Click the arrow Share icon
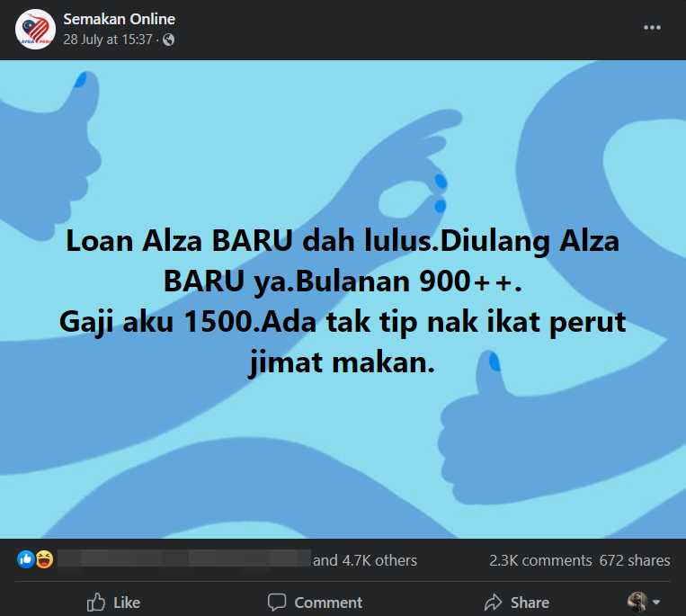The image size is (686, 616). tap(493, 603)
